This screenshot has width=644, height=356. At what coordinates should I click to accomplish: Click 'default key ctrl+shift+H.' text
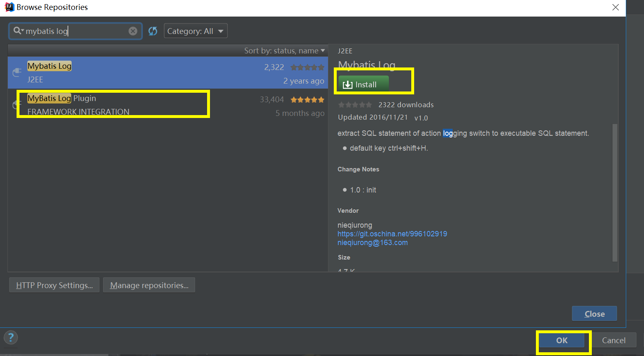(x=389, y=148)
